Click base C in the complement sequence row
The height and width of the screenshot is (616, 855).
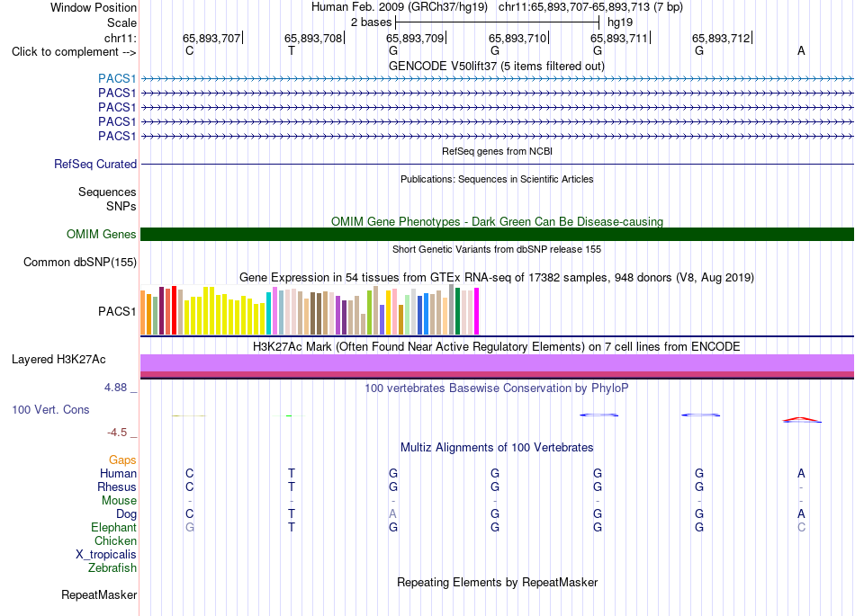[x=189, y=50]
